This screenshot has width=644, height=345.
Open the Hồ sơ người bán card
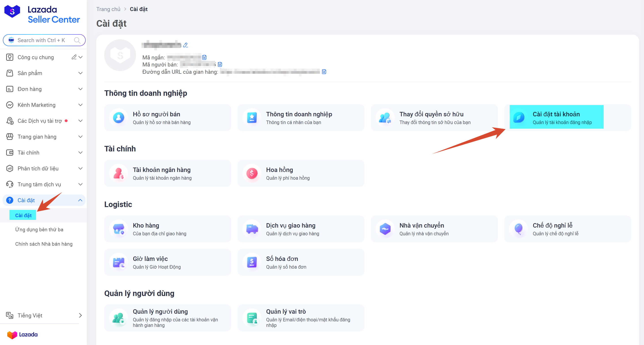[168, 117]
